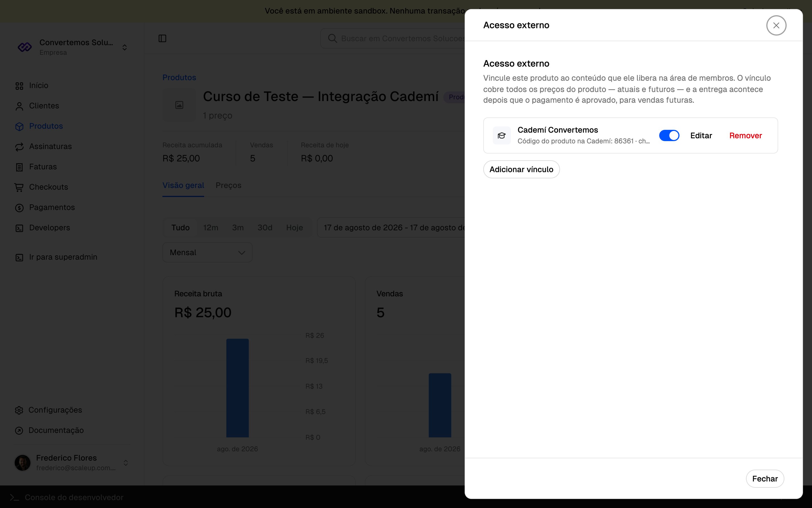Click Adicionar vínculo button
Viewport: 812px width, 508px height.
coord(521,169)
